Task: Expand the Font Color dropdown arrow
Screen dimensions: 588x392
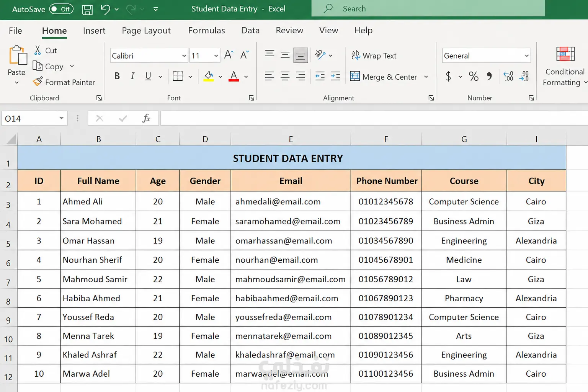Action: click(x=246, y=77)
